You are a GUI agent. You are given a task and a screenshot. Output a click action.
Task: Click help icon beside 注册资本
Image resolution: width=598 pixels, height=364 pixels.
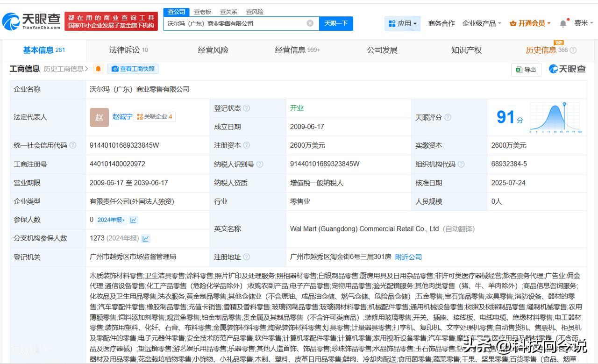[246, 145]
